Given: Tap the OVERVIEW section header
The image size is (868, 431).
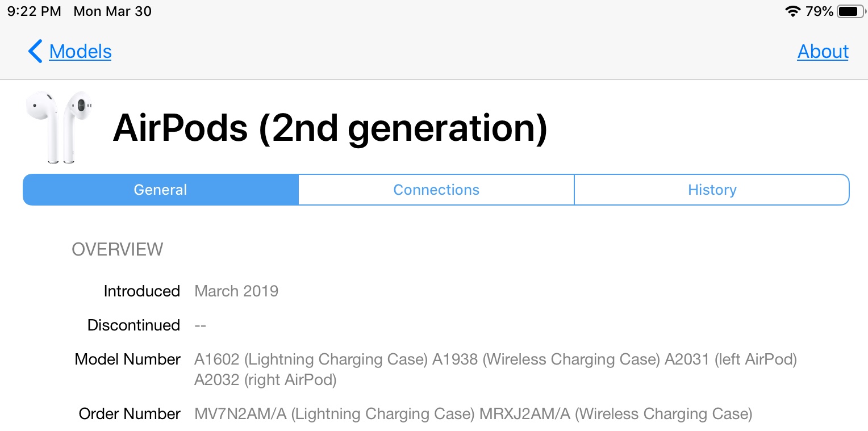Looking at the screenshot, I should pos(117,249).
